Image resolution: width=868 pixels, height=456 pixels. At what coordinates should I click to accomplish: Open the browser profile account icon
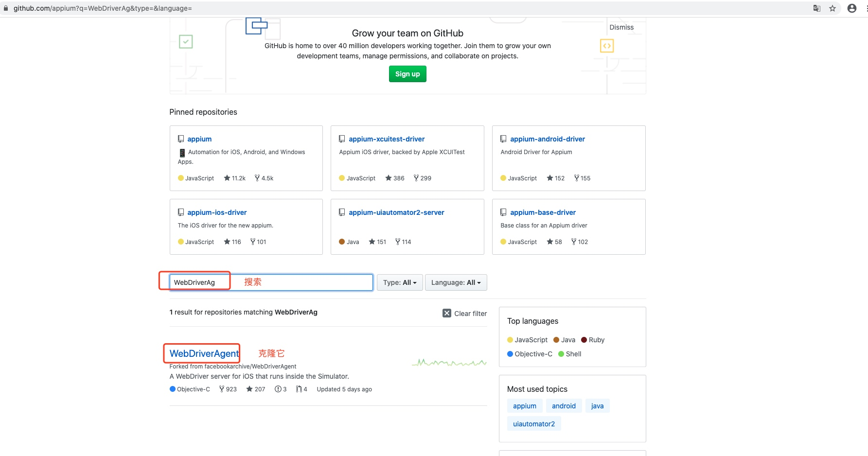[852, 8]
